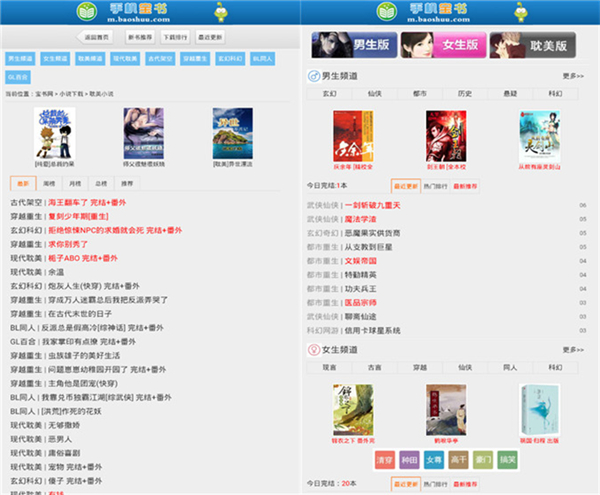Select the 现代耽美 blue category tag
Viewport: 600px width, 495px height.
click(x=125, y=59)
